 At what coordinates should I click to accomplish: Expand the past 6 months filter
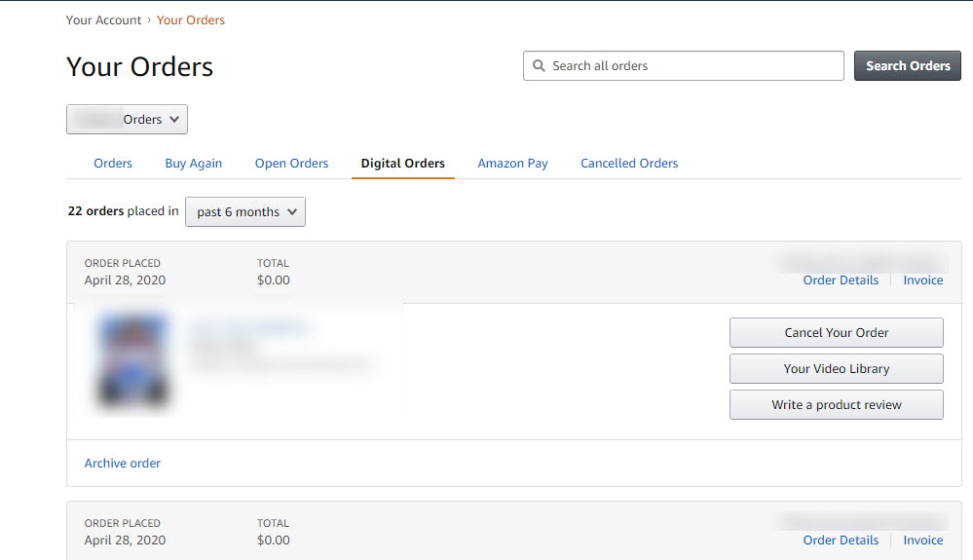click(x=244, y=212)
